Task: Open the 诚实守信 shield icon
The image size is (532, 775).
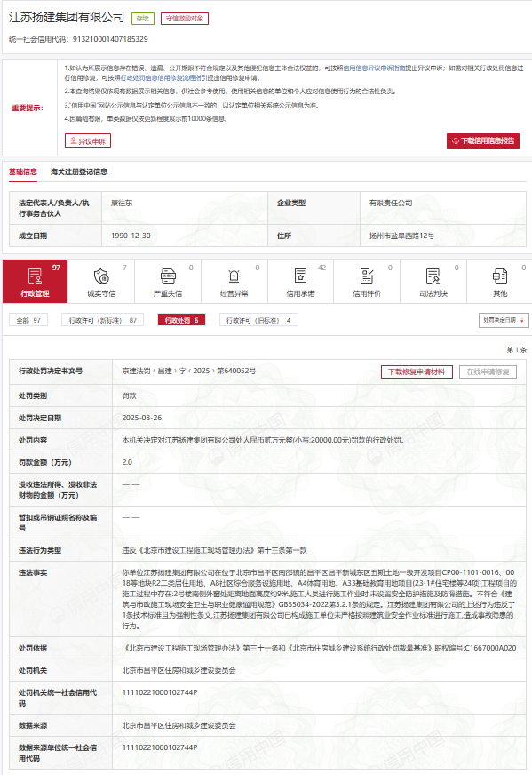Action: point(101,276)
